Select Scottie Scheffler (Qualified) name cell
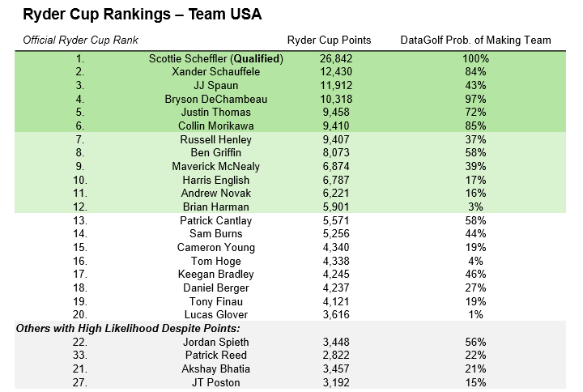The height and width of the screenshot is (392, 583). click(x=216, y=59)
